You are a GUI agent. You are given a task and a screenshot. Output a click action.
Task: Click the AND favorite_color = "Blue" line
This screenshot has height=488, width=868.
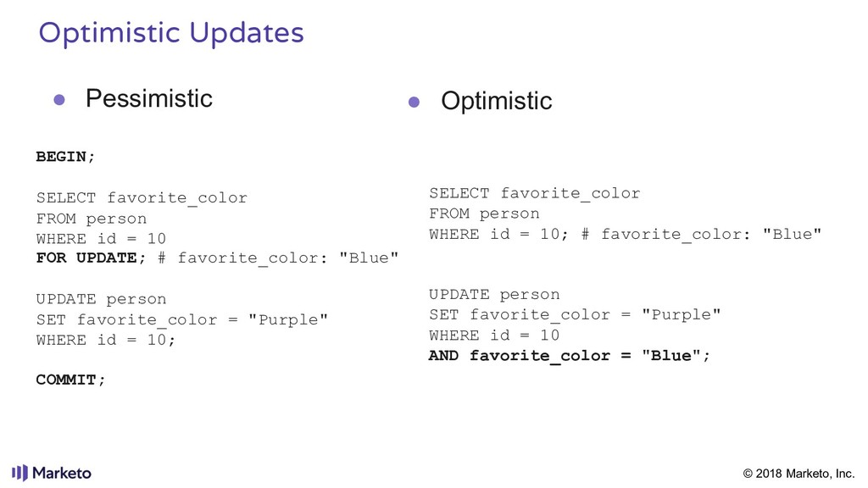pyautogui.click(x=569, y=355)
